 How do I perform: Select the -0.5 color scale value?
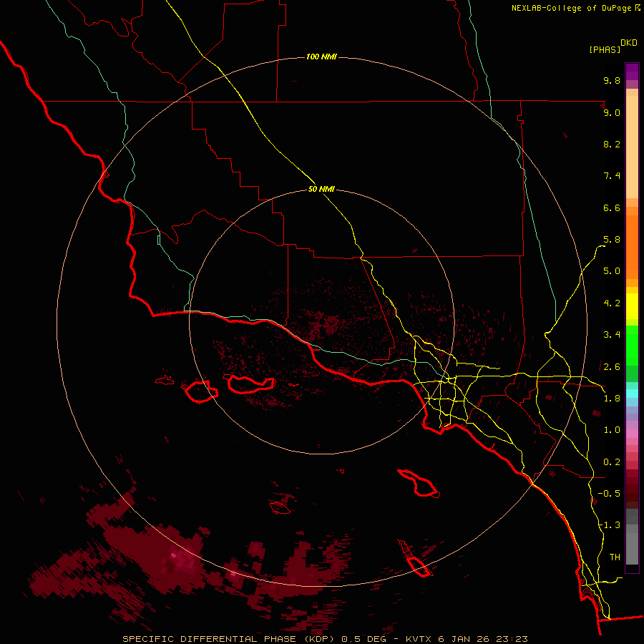point(609,494)
